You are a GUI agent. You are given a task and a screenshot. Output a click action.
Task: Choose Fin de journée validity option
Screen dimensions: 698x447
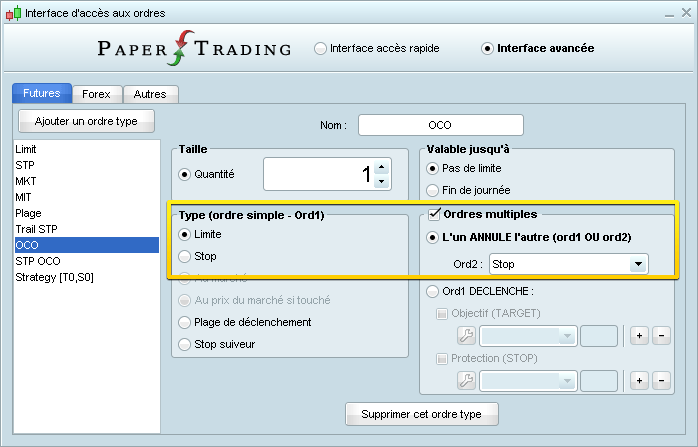coord(432,191)
